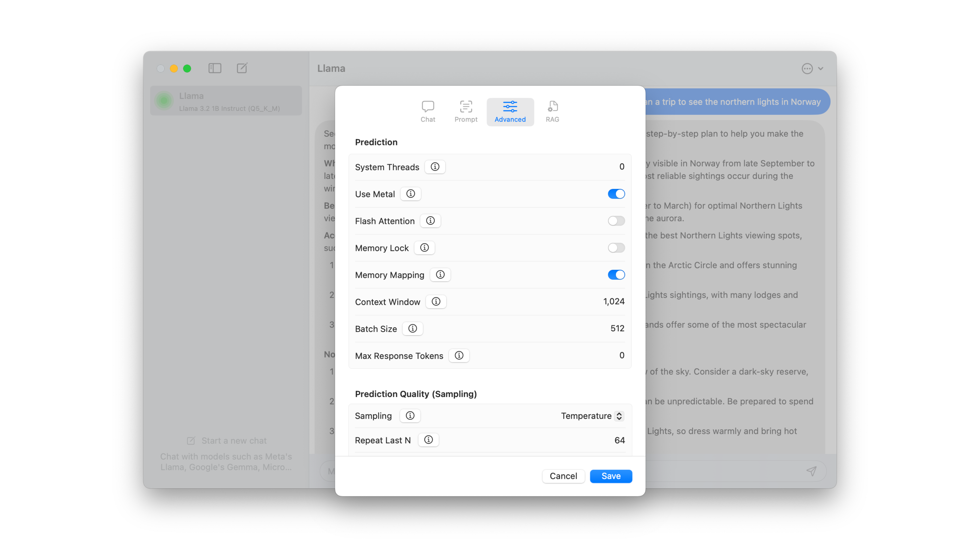Screen dimensions: 980x549
Task: Select the Llama chat in sidebar
Action: [x=226, y=101]
